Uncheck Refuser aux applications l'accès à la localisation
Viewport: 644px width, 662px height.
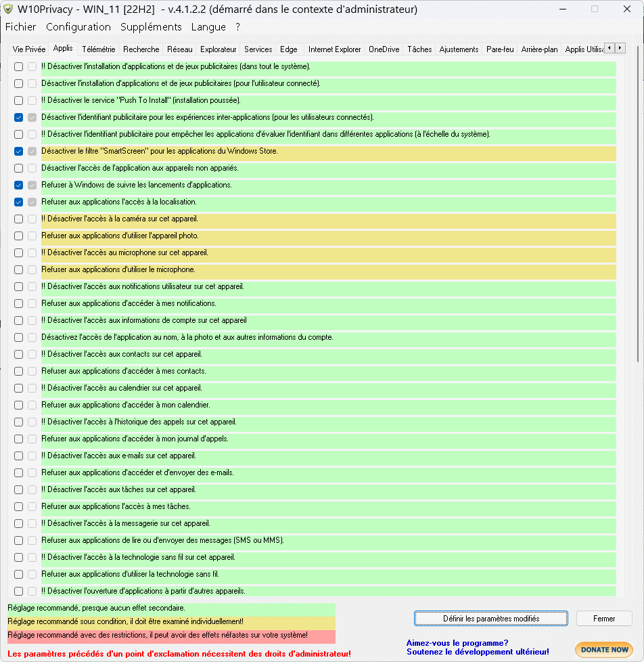18,202
